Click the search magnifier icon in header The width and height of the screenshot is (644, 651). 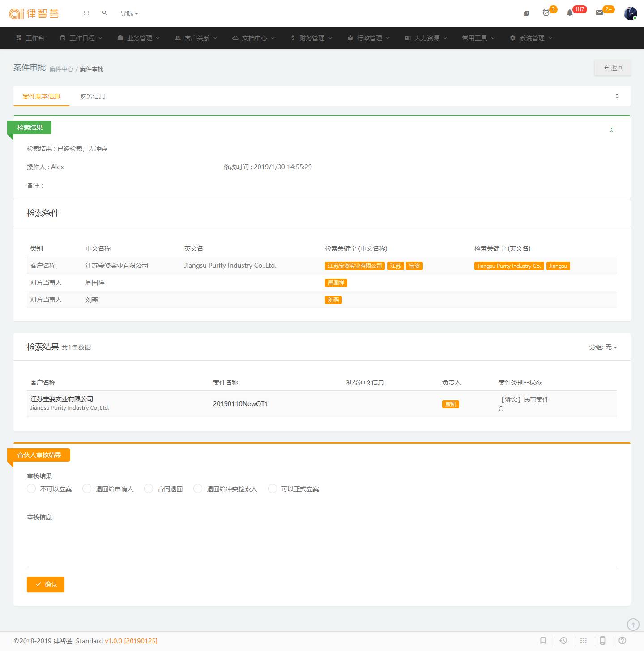point(105,13)
